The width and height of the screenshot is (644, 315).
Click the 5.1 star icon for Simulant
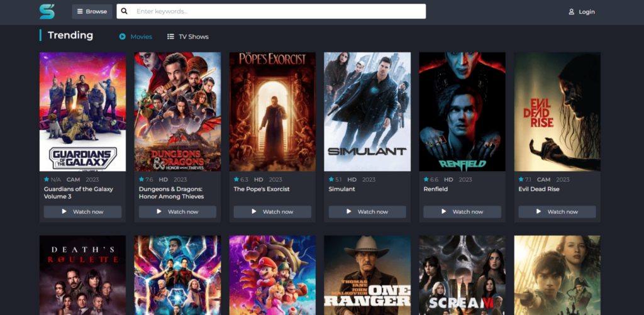coord(331,179)
